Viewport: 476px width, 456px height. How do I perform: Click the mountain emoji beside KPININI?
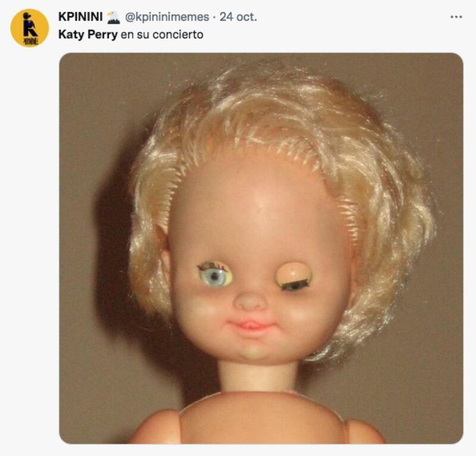(x=114, y=17)
